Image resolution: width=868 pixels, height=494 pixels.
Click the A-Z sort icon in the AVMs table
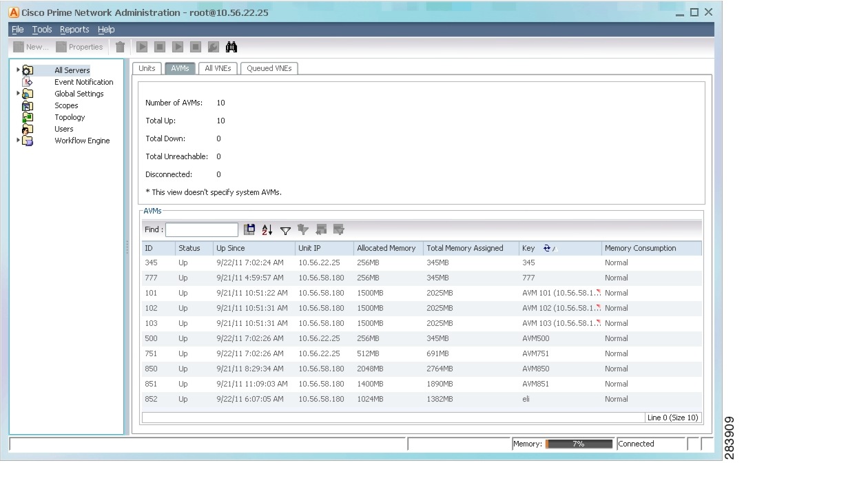[267, 229]
